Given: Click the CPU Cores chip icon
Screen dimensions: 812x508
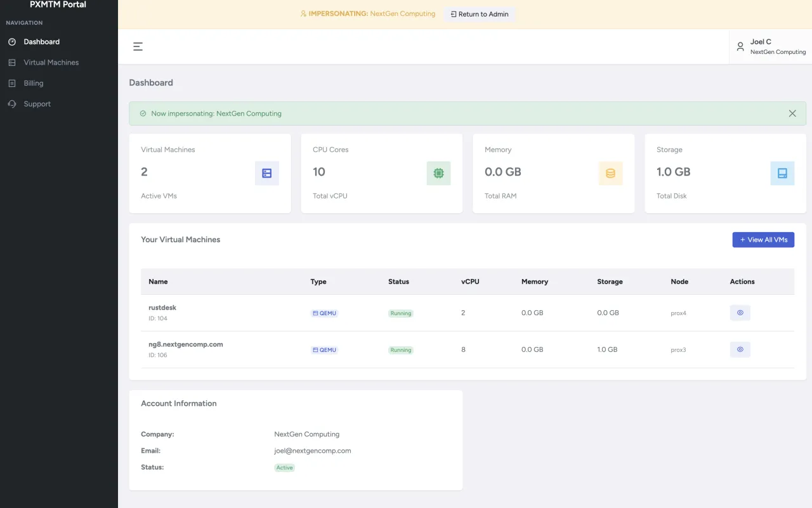Looking at the screenshot, I should [x=438, y=173].
